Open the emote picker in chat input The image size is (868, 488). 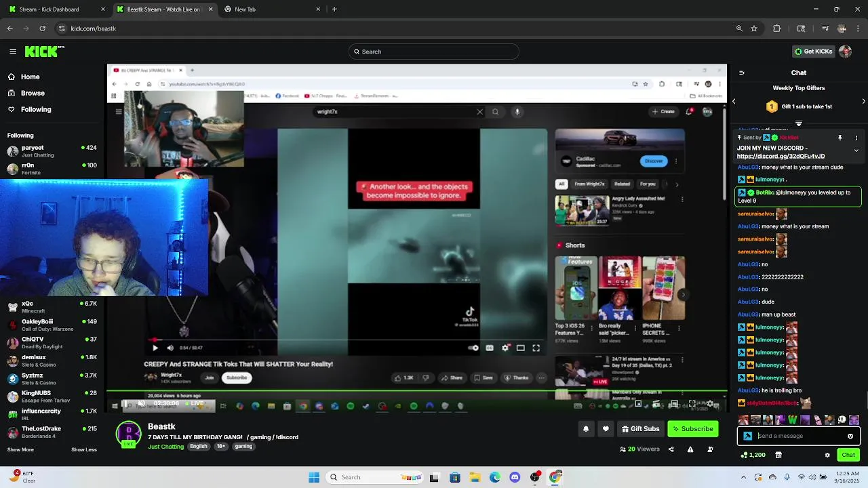tap(850, 436)
